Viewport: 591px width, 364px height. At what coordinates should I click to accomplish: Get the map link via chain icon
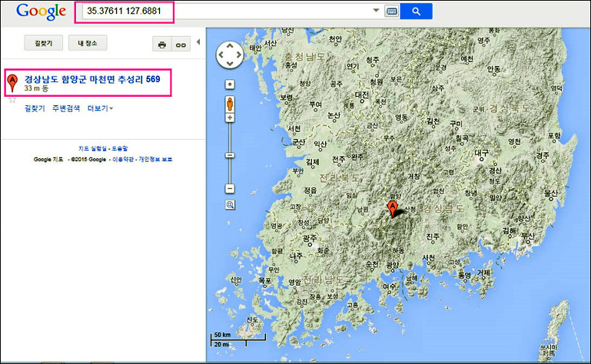181,45
